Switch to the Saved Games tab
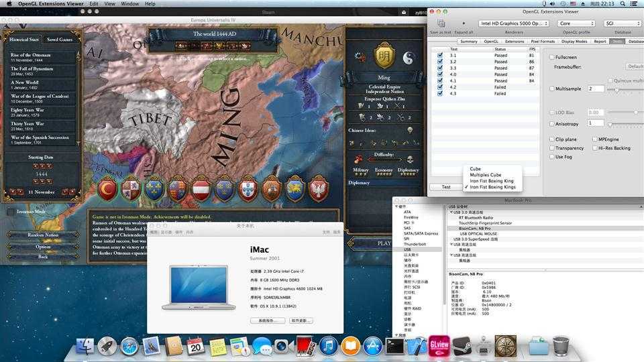644x362 pixels. point(60,40)
